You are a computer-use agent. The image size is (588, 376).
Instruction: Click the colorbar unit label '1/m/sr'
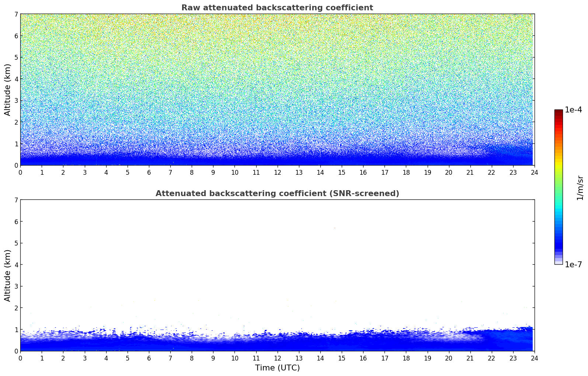pyautogui.click(x=580, y=188)
